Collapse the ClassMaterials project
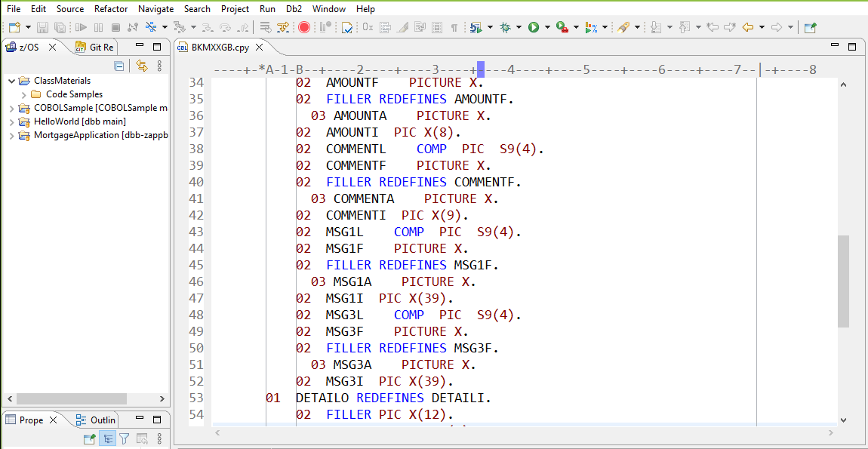The image size is (868, 449). pos(11,81)
